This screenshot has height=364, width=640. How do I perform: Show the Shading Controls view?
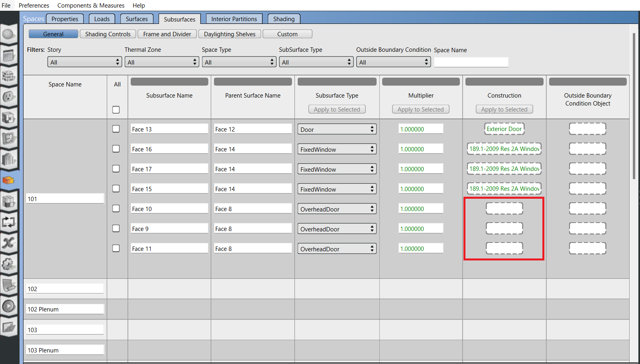click(108, 34)
